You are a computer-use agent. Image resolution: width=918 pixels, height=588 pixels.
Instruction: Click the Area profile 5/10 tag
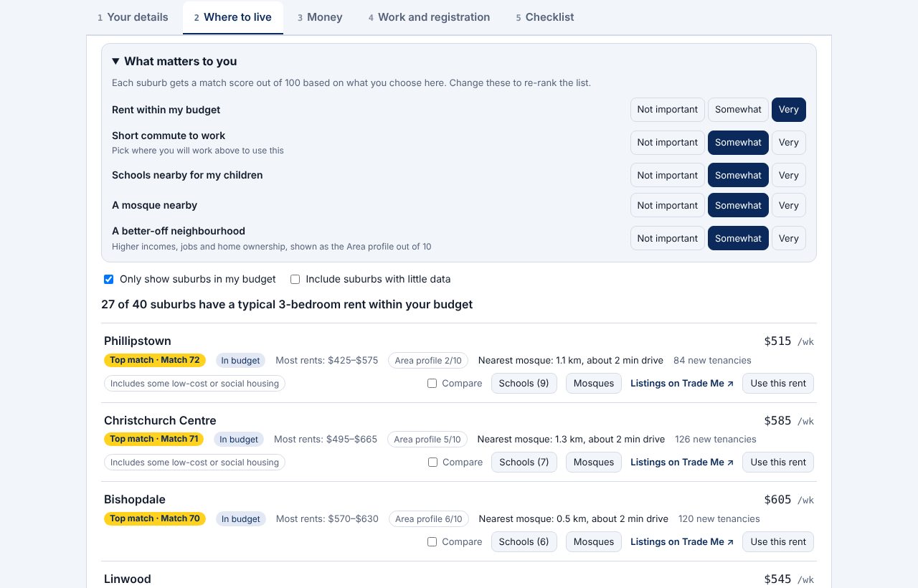(x=427, y=440)
